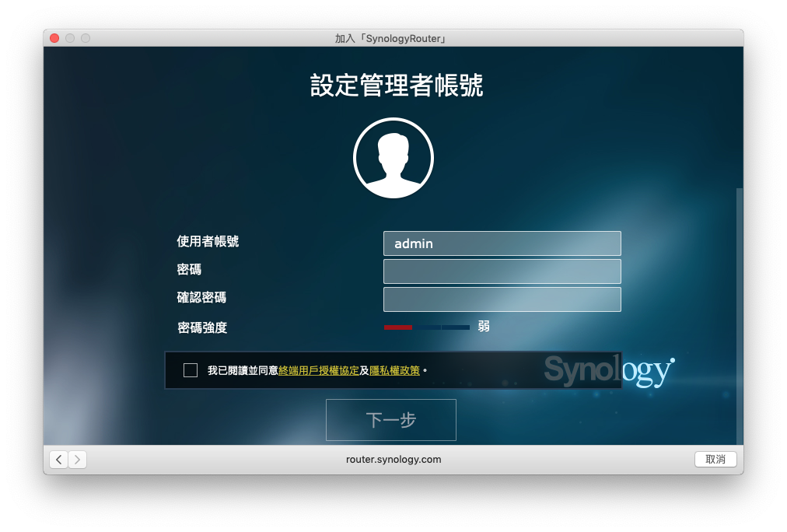Click the user avatar icon
Screen dimensions: 787x532
pos(393,158)
